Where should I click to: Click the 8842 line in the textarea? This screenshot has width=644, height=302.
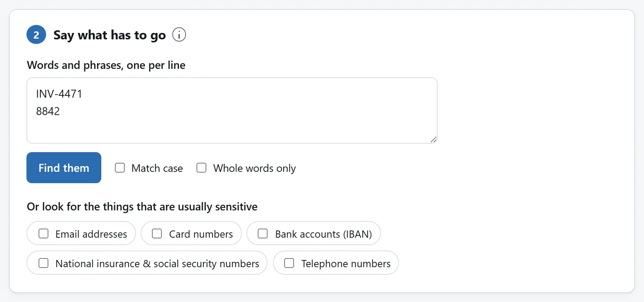point(48,111)
